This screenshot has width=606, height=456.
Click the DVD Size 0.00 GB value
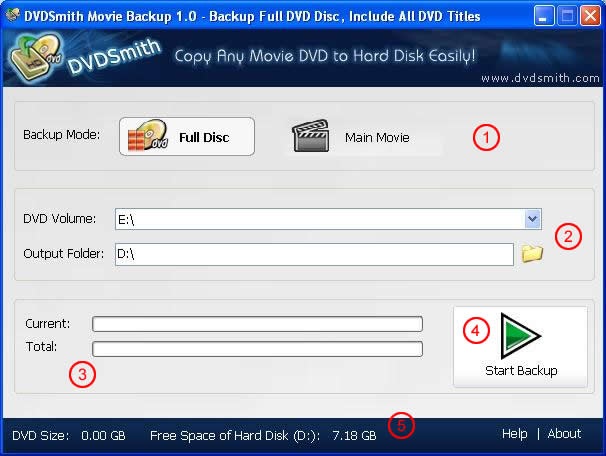[x=103, y=436]
